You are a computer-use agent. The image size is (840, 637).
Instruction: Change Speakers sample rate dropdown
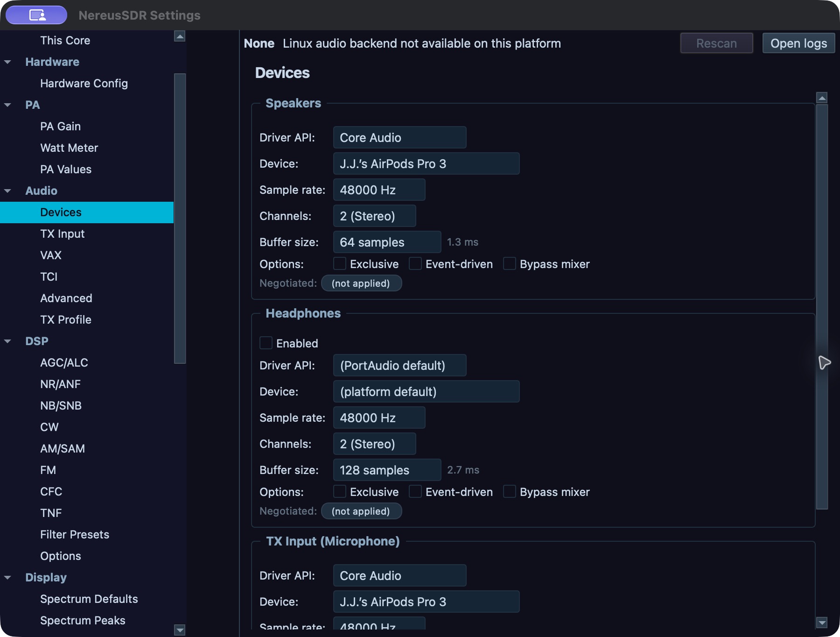(x=379, y=190)
